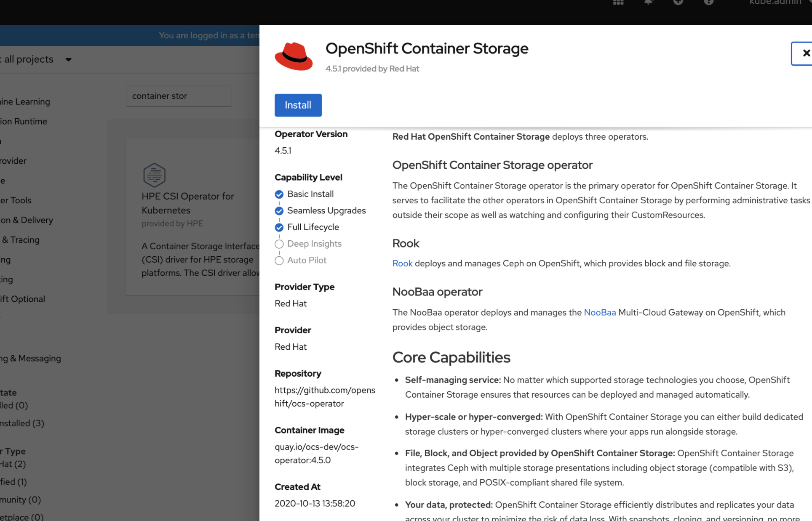The image size is (812, 521).
Task: Select the Full Lifecycle capability indicator
Action: coord(279,227)
